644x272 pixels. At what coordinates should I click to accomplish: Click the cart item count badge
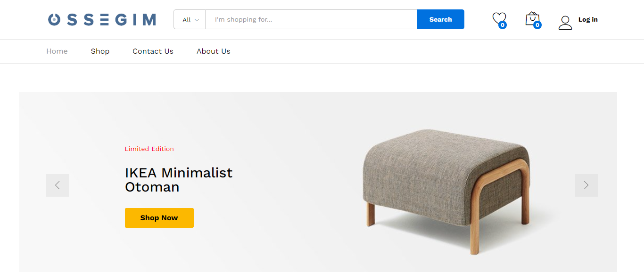click(537, 25)
